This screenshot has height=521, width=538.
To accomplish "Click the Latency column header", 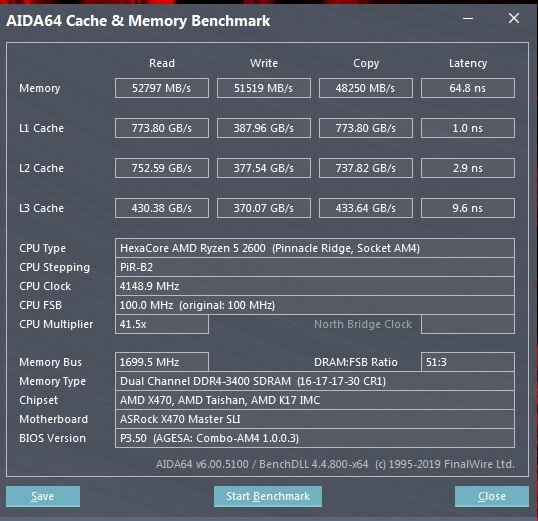I will (x=468, y=63).
